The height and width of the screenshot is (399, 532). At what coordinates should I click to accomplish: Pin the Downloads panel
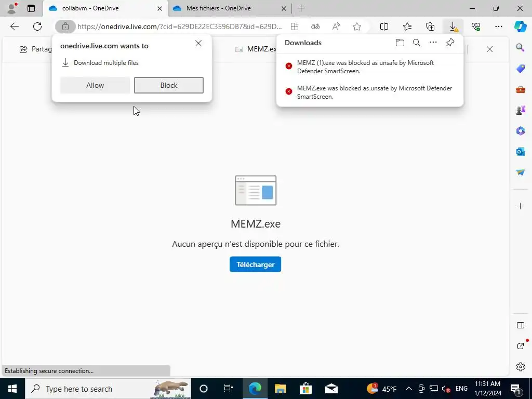point(450,43)
